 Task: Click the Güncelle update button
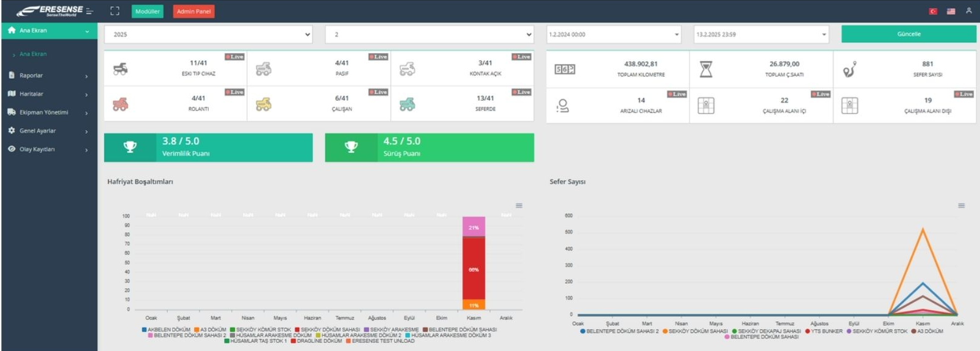click(909, 34)
